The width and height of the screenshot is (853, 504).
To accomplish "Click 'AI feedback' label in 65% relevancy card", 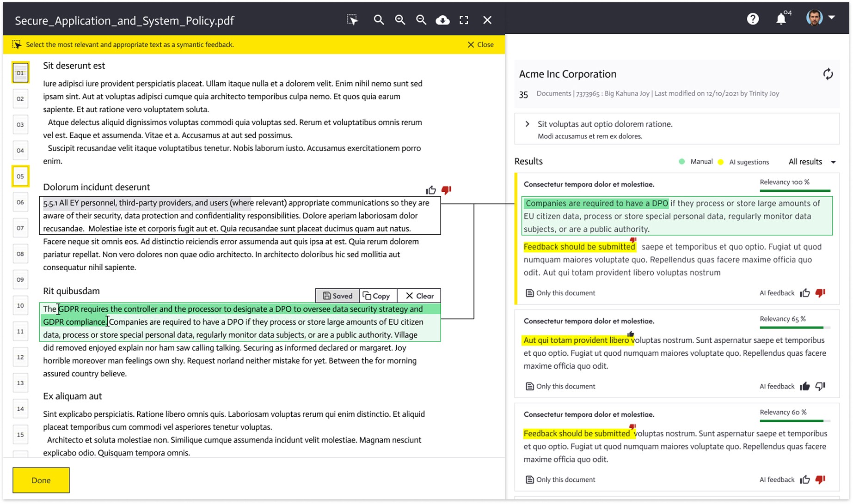I will pyautogui.click(x=777, y=386).
